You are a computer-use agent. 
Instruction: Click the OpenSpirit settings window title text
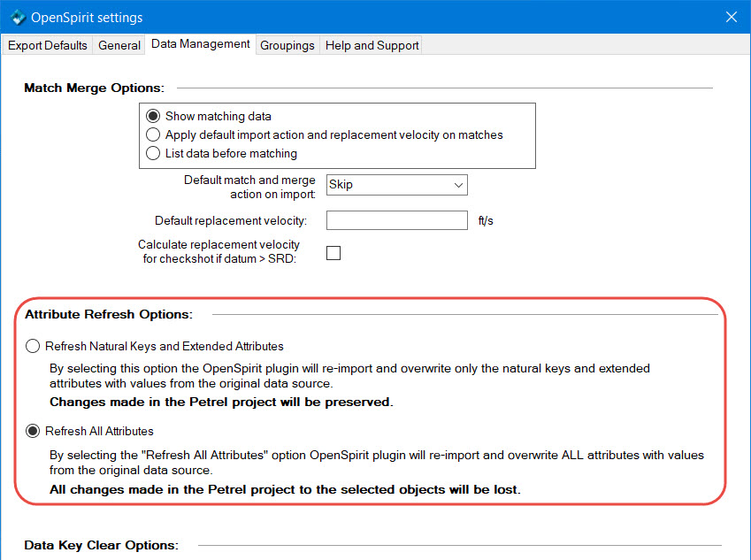pyautogui.click(x=87, y=18)
